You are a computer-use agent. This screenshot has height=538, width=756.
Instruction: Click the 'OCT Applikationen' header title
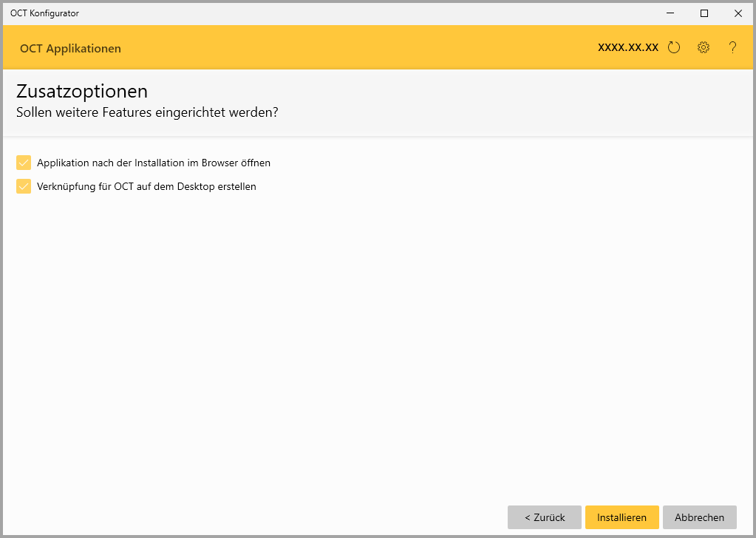[70, 49]
